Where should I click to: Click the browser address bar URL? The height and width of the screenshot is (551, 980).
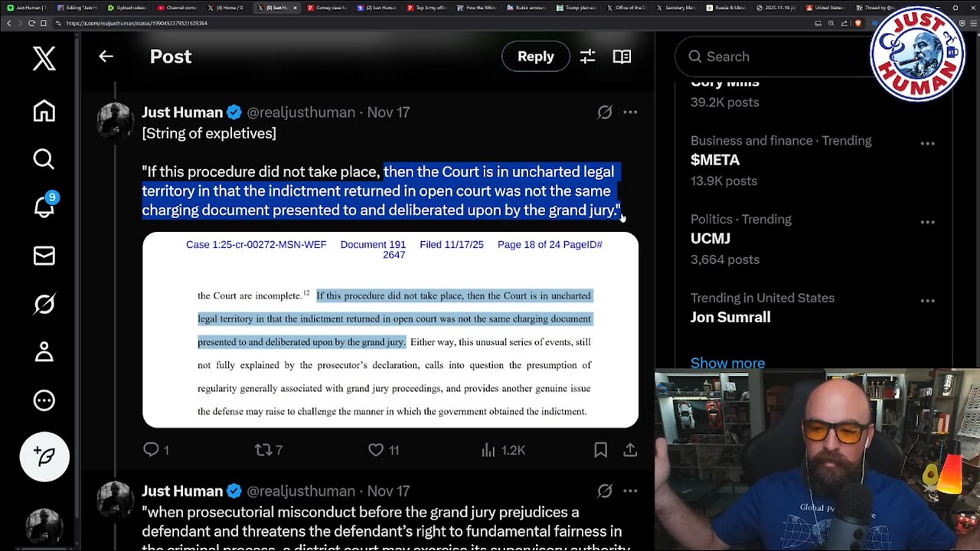(136, 23)
